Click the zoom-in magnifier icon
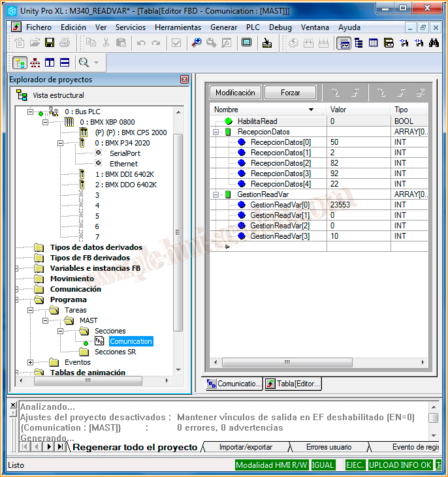 (x=196, y=42)
